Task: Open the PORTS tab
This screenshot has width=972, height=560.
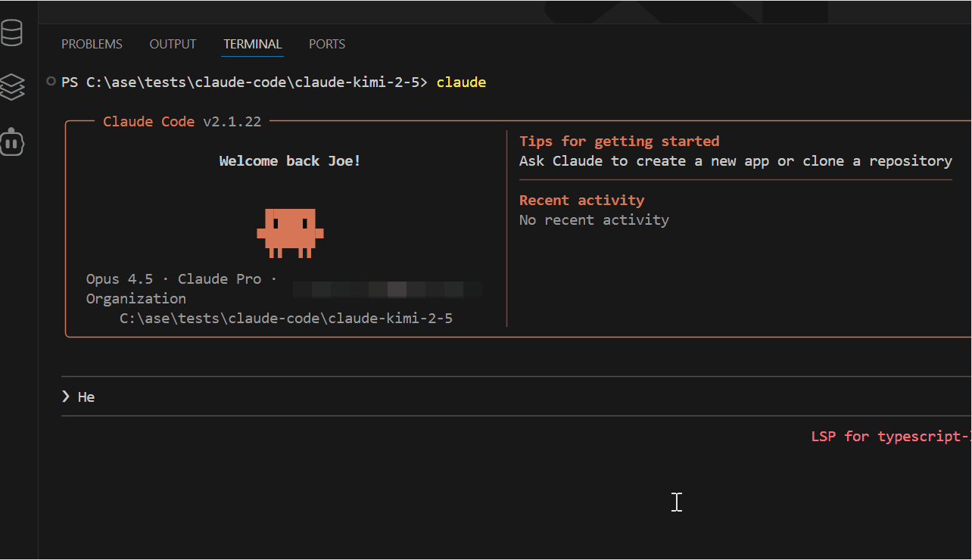Action: click(x=327, y=44)
